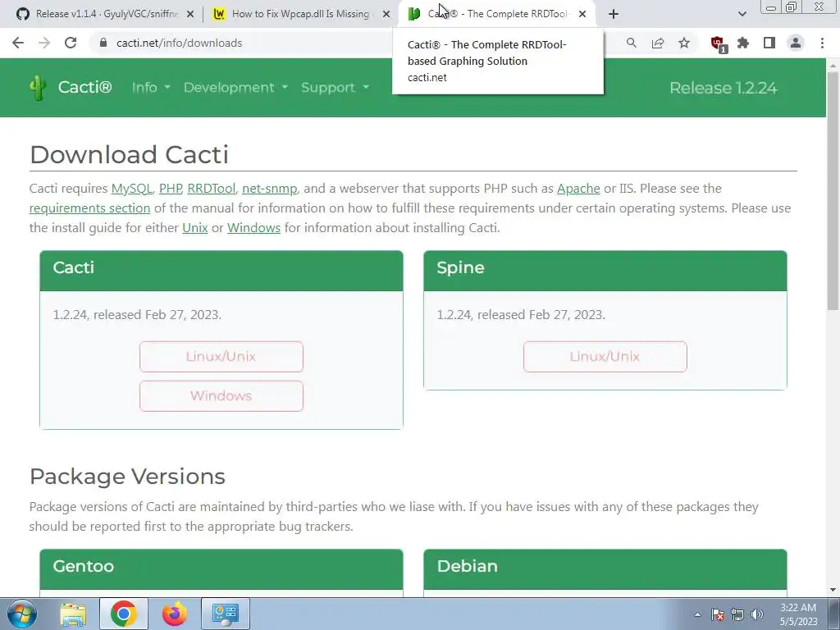Open the RRDTool link
Viewport: 840px width, 630px height.
211,189
